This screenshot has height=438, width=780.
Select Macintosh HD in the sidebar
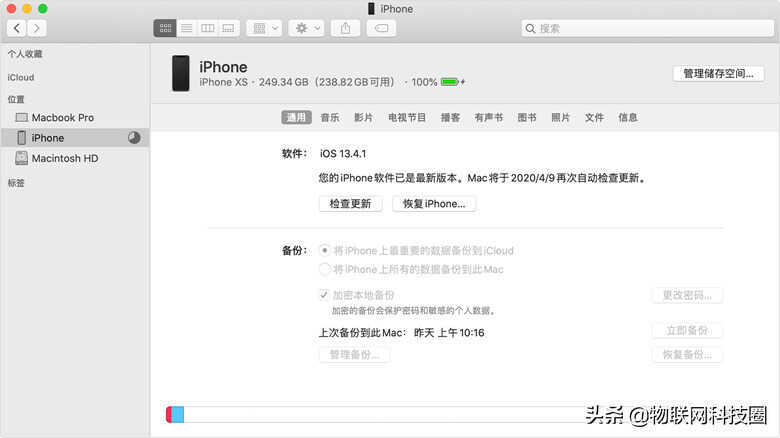tap(75, 158)
